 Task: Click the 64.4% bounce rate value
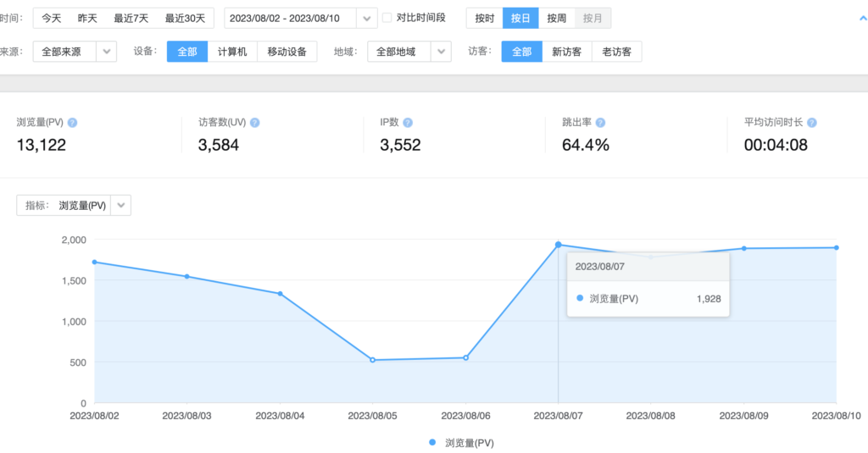(x=586, y=145)
